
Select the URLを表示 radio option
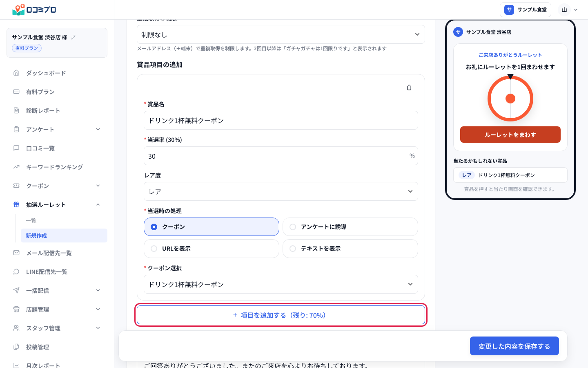pos(212,249)
